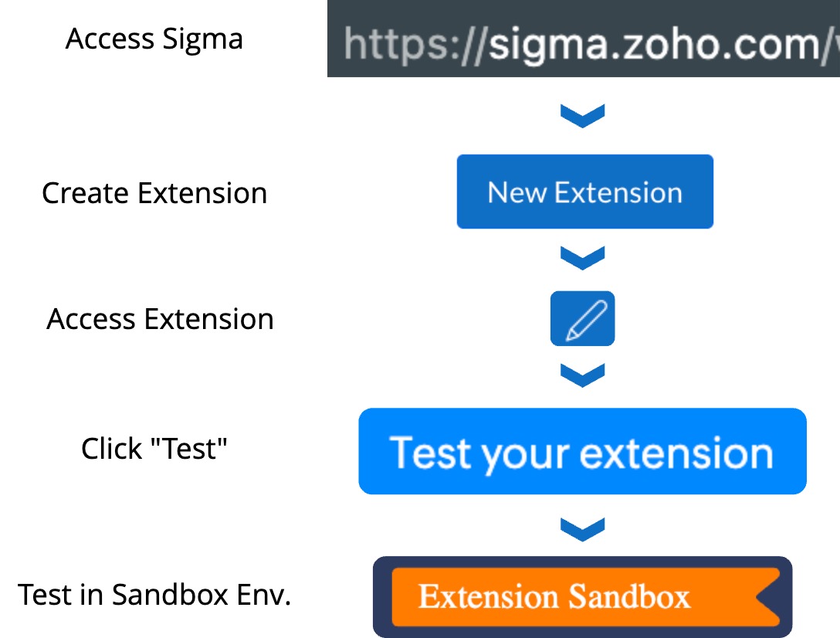This screenshot has height=638, width=840.
Task: Click the Create Extension label
Action: pos(154,193)
